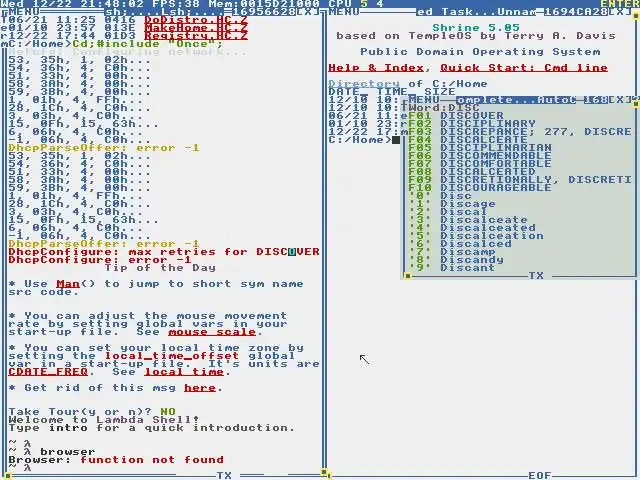Viewport: 640px width, 480px height.
Task: Click the date and time in the top status bar
Action: (72, 4)
